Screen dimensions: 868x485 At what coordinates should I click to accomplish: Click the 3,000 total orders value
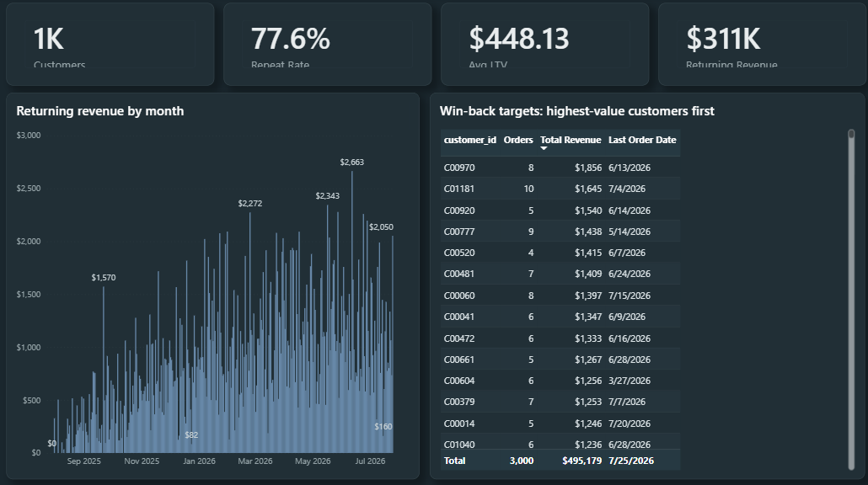(x=522, y=461)
